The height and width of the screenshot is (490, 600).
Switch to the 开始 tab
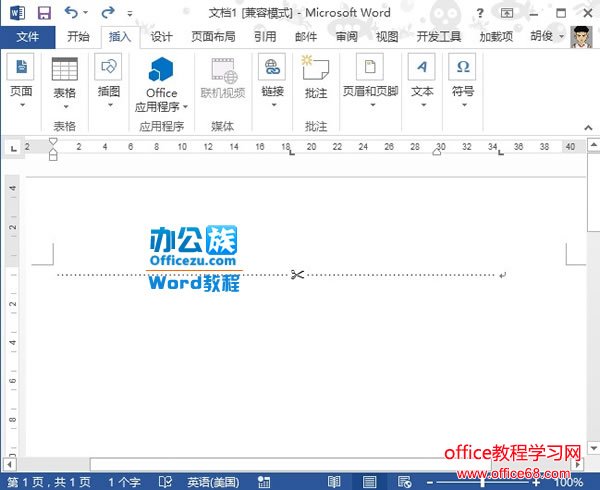click(x=78, y=37)
